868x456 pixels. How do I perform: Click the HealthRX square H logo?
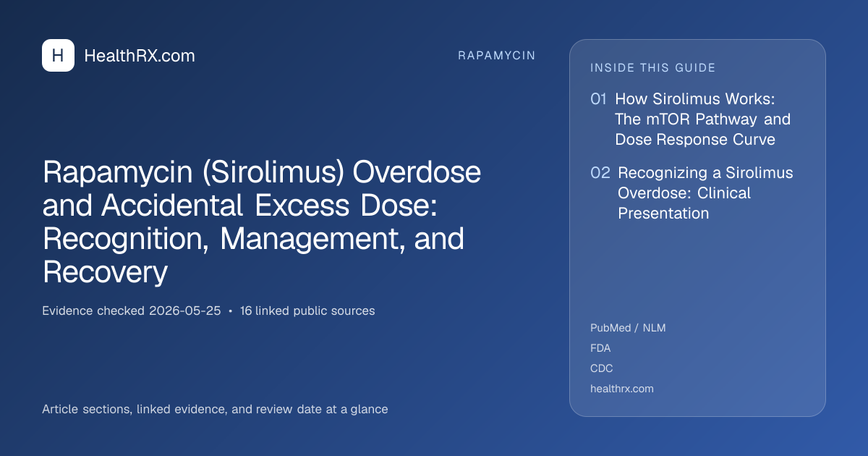click(58, 56)
